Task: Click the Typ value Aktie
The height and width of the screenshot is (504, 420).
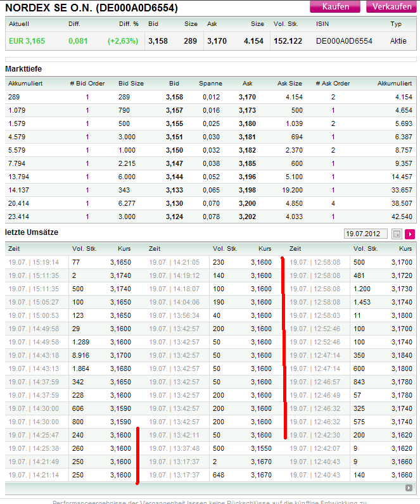Action: coord(398,41)
